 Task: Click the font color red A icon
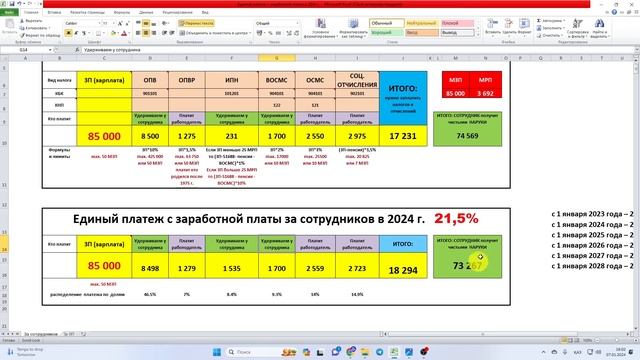(x=124, y=33)
